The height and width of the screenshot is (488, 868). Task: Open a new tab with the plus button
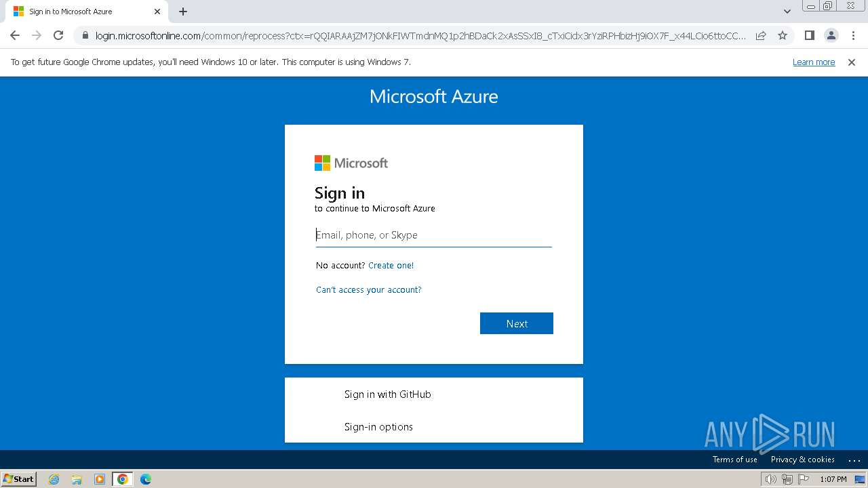point(183,12)
